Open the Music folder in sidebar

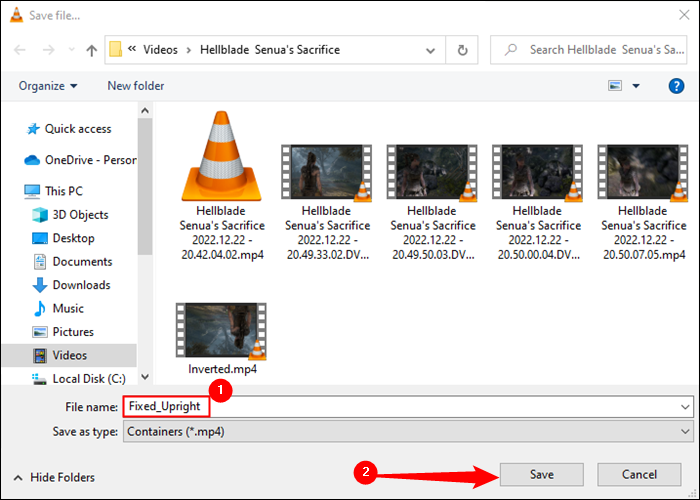tap(68, 308)
